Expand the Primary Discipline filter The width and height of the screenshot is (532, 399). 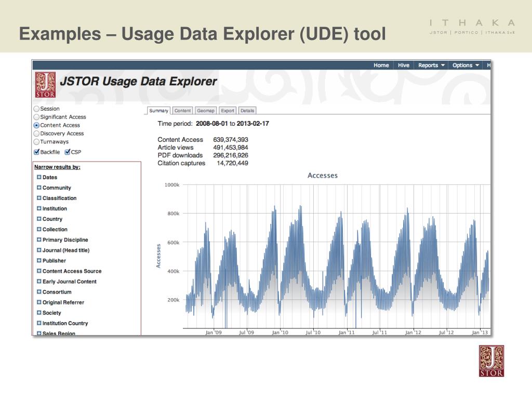point(39,240)
